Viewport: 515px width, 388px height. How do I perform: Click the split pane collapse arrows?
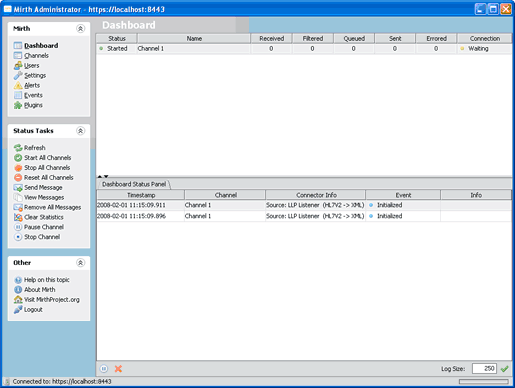[x=103, y=176]
